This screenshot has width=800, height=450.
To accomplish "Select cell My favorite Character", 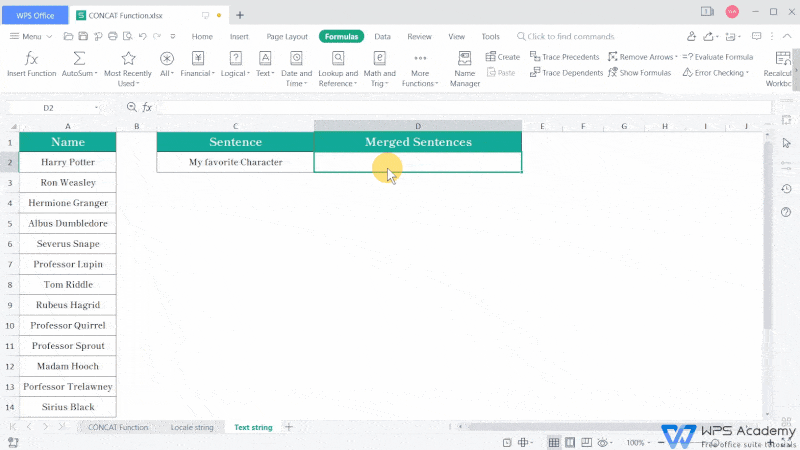I will (235, 162).
